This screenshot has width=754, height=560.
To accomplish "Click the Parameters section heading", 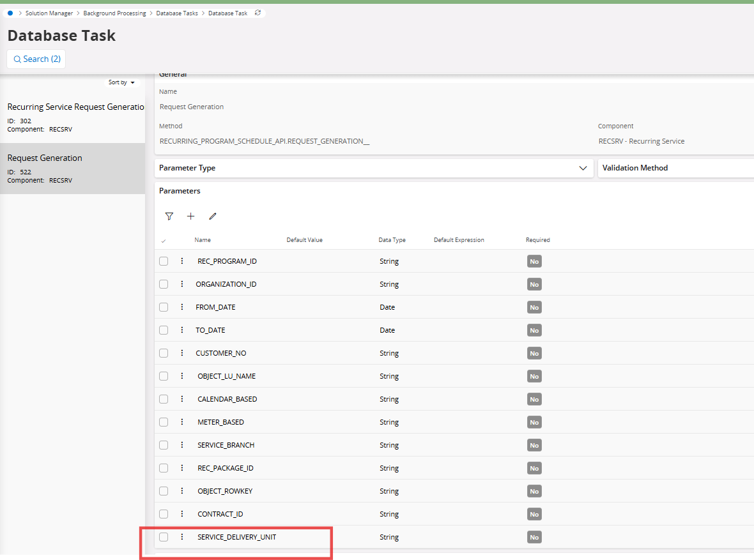I will (180, 191).
